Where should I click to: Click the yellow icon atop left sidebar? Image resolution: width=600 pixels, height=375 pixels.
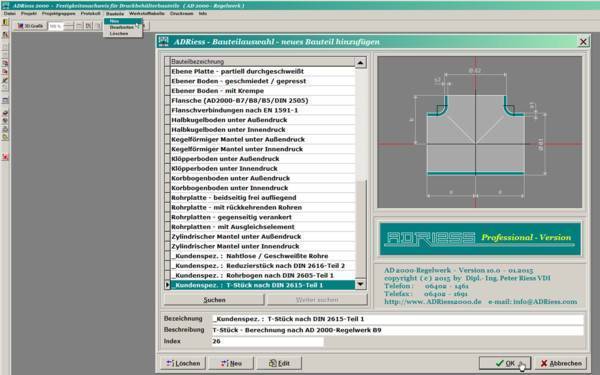(x=5, y=22)
